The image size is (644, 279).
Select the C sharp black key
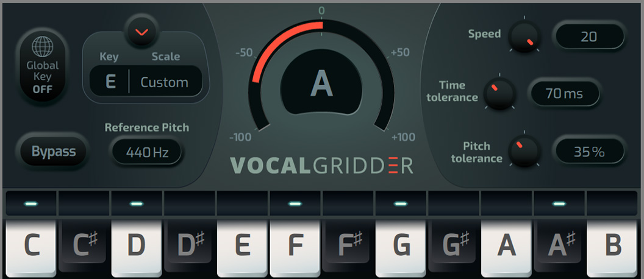click(84, 245)
